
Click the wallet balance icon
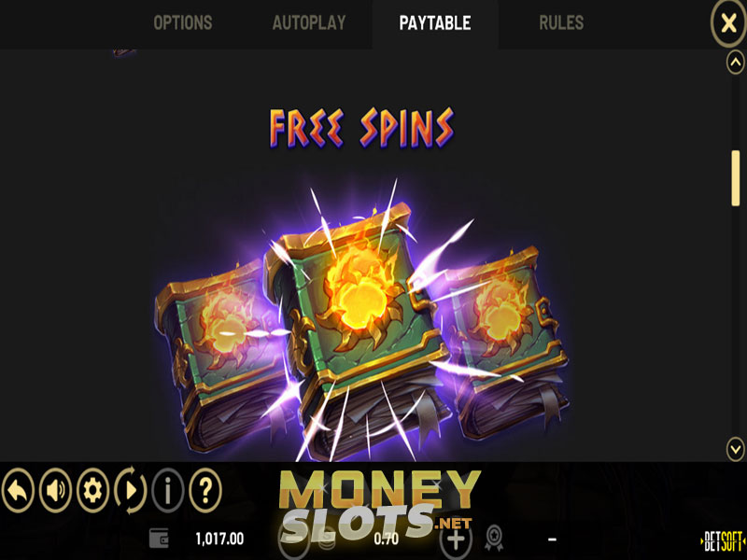pyautogui.click(x=159, y=539)
